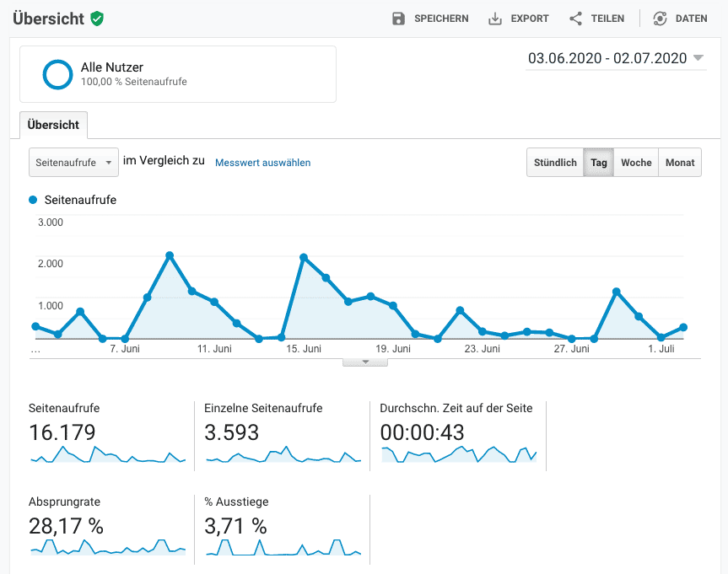728x574 pixels.
Task: Click the Alle Nutzer segment box
Action: coord(178,74)
